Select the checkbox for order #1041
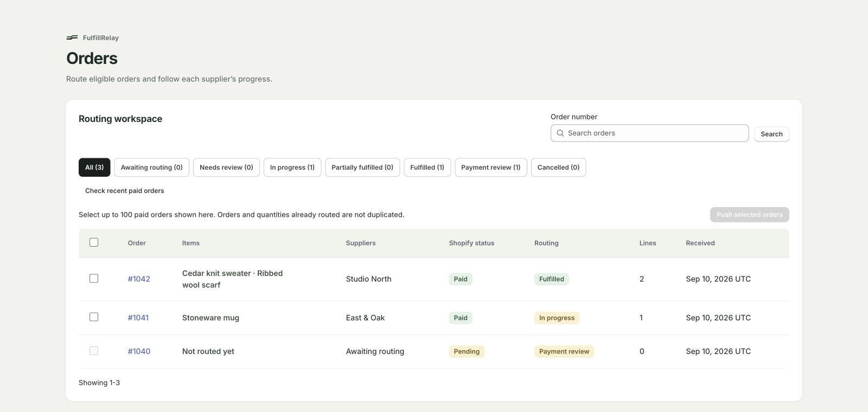868x412 pixels. coord(94,317)
